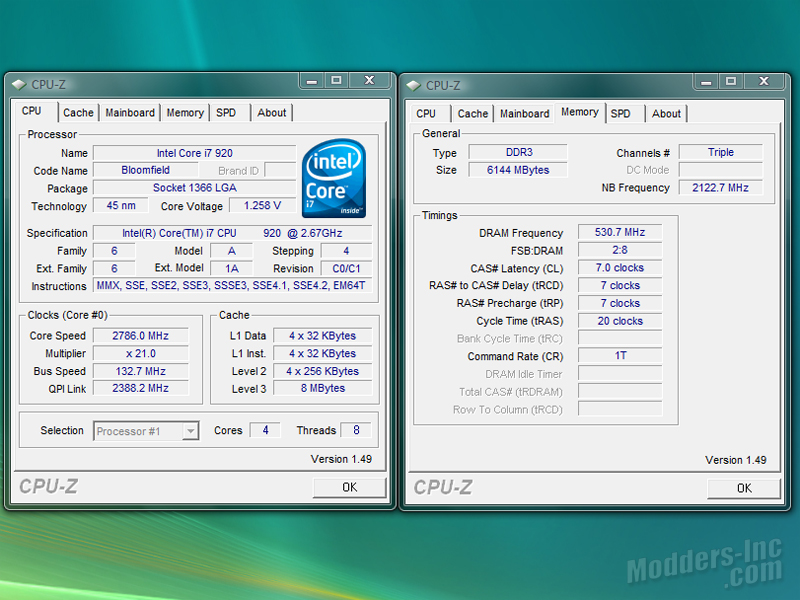Click the Code Name field 'Bloomfield'
Image resolution: width=800 pixels, height=600 pixels.
click(145, 170)
